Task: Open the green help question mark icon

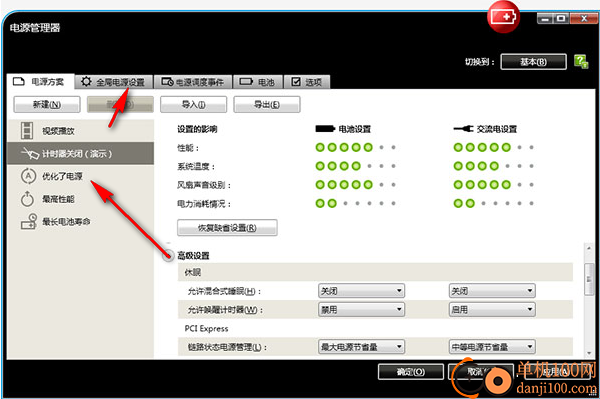Action: coord(581,62)
